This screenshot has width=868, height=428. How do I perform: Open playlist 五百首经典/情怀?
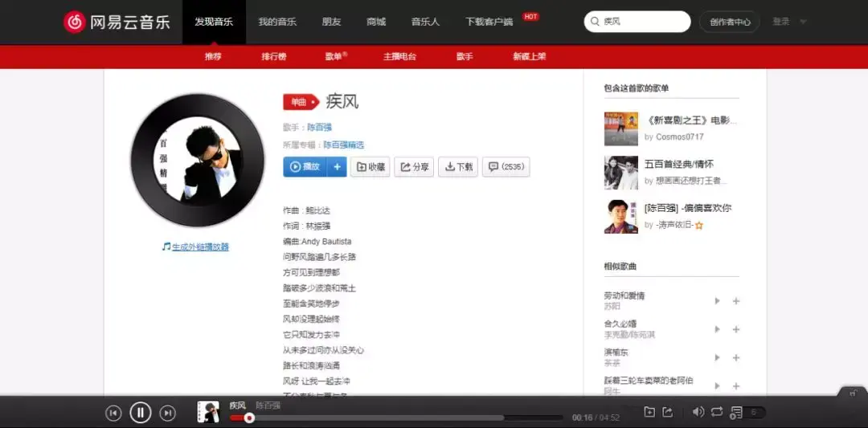678,165
